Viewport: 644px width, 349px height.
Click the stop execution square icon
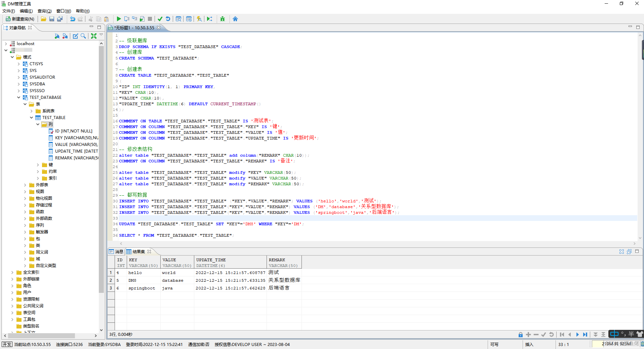(150, 19)
